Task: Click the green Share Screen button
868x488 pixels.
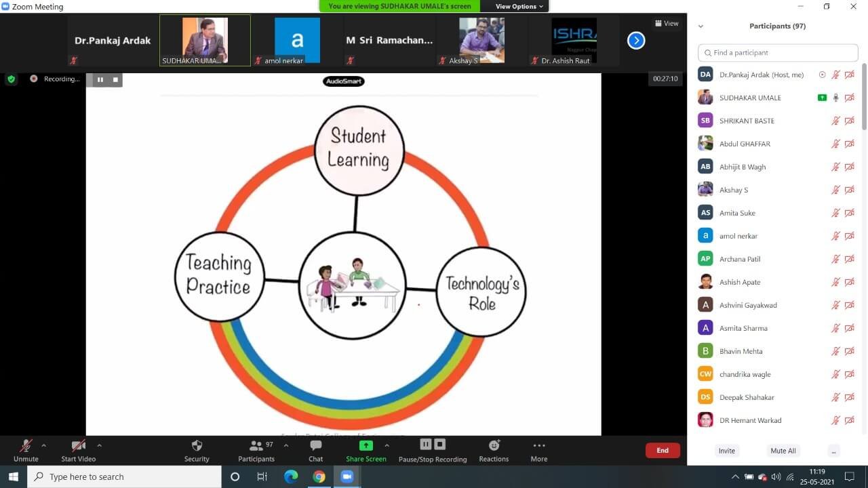Action: [x=366, y=450]
